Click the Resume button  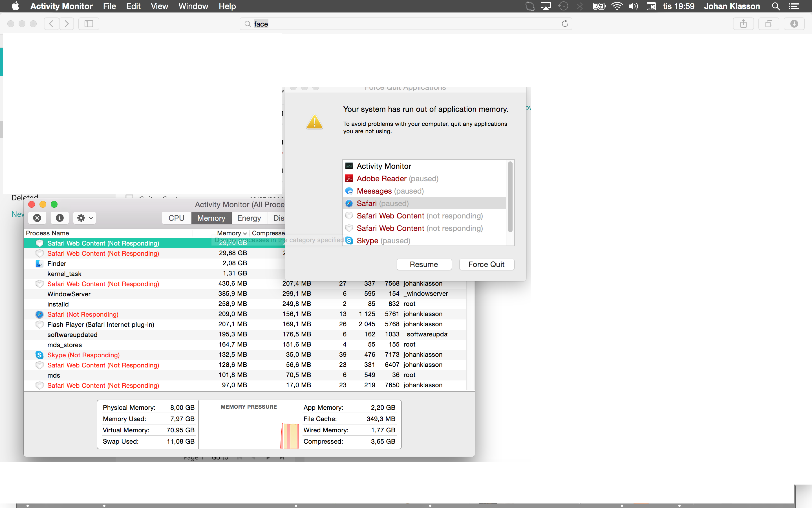coord(424,264)
